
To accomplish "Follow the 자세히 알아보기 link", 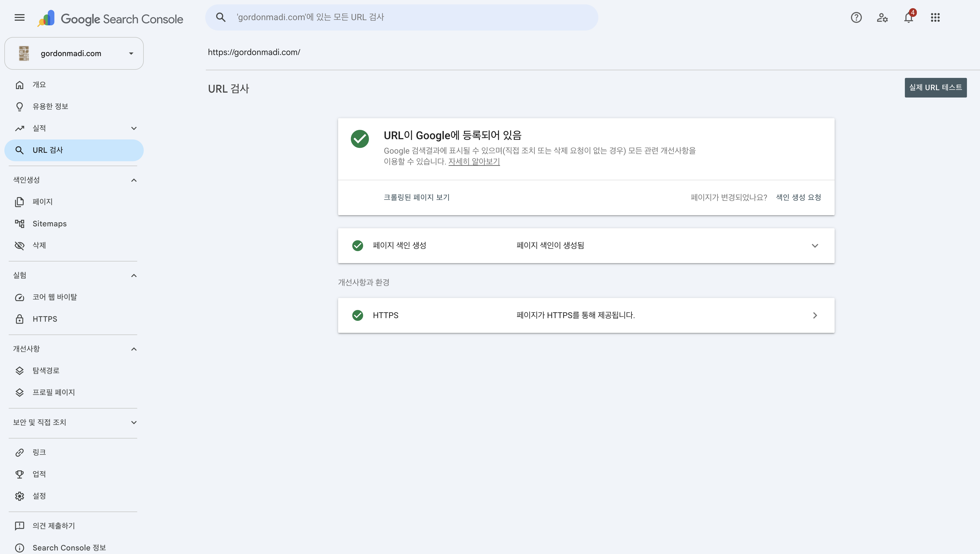I will click(474, 162).
